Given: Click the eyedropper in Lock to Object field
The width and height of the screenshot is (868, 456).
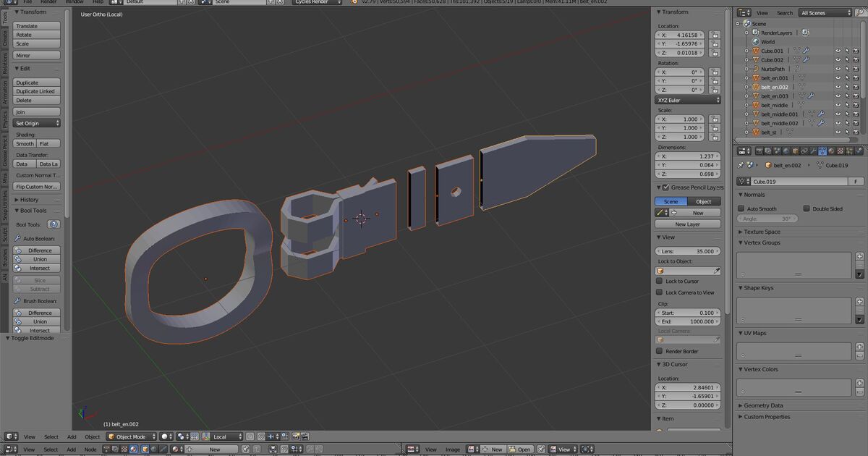Looking at the screenshot, I should (x=717, y=271).
